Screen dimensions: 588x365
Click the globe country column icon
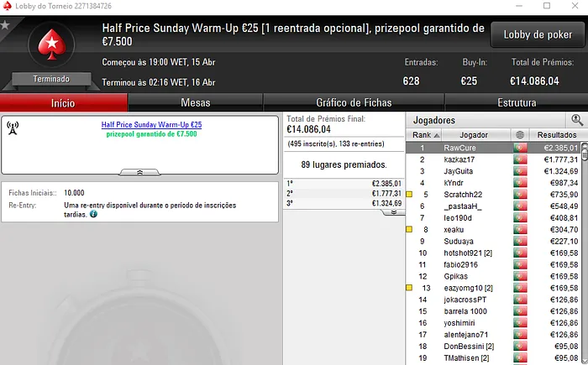click(520, 135)
